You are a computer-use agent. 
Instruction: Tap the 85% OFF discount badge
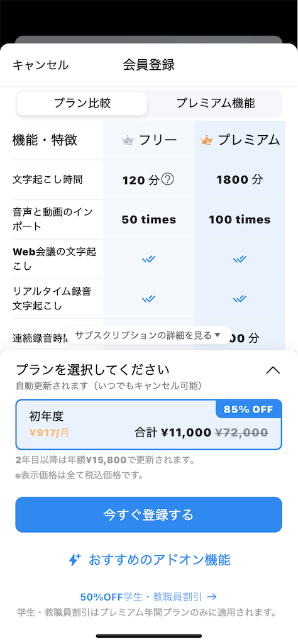(x=249, y=409)
